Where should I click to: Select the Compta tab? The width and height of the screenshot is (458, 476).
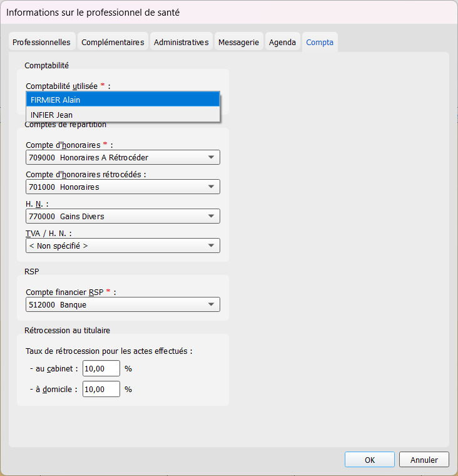click(320, 42)
